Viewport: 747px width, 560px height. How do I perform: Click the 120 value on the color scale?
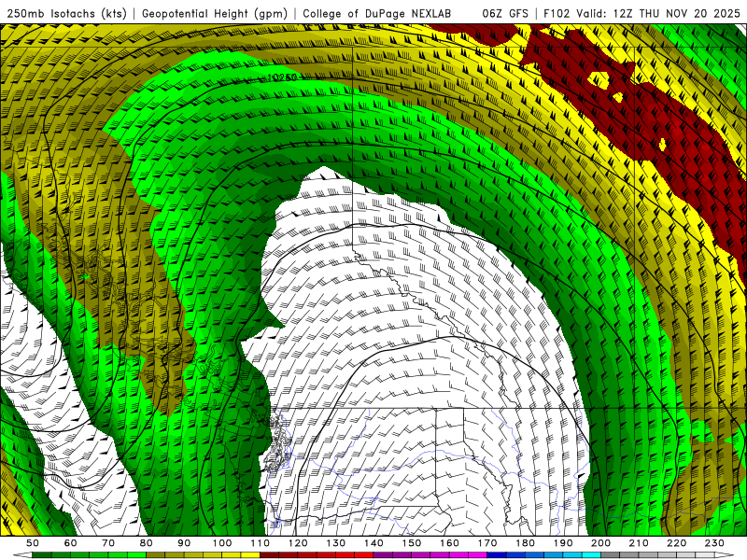[298, 543]
